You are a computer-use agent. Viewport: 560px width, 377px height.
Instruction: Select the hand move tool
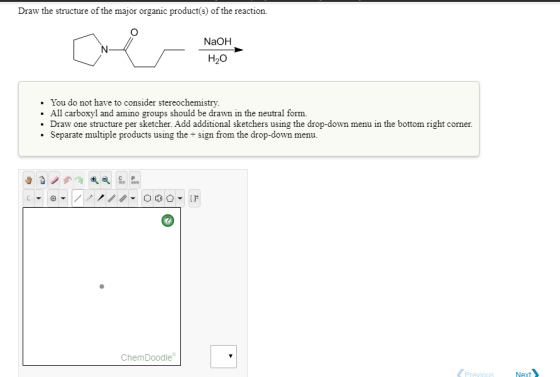click(x=29, y=180)
